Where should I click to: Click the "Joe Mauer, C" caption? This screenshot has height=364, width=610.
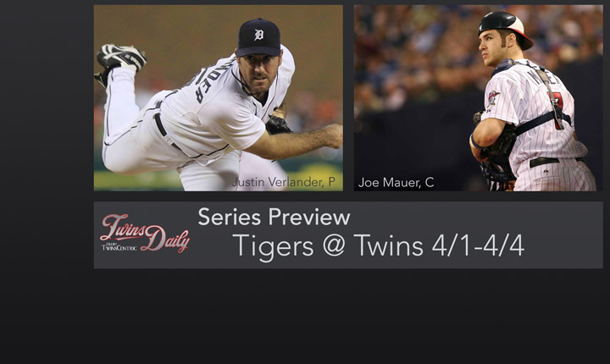click(x=396, y=182)
